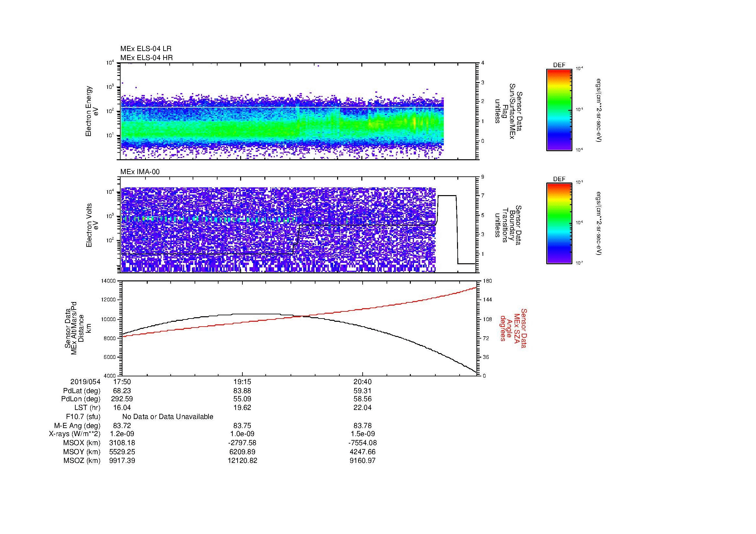Screen dimensions: 756x534
Task: Click M-E Ang value '83.72'
Action: point(122,426)
